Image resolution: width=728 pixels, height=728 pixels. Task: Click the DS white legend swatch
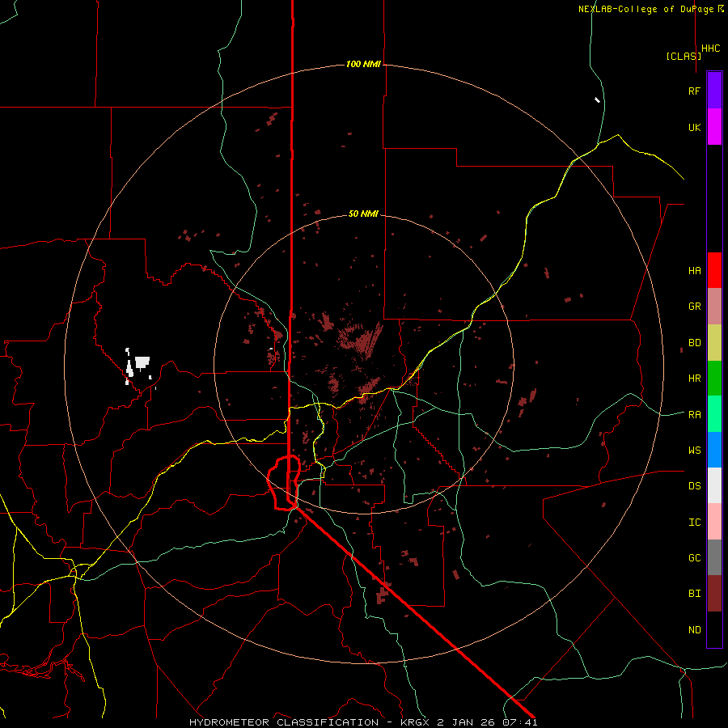coord(714,485)
